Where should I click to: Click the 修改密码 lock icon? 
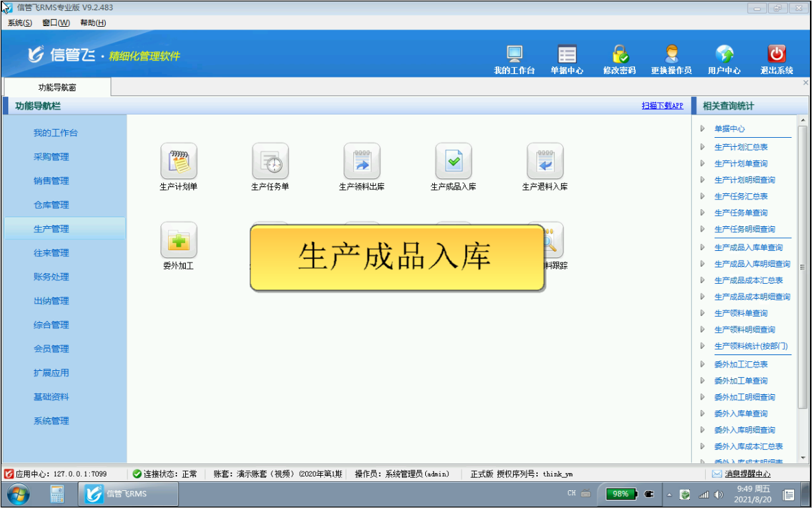coord(619,55)
